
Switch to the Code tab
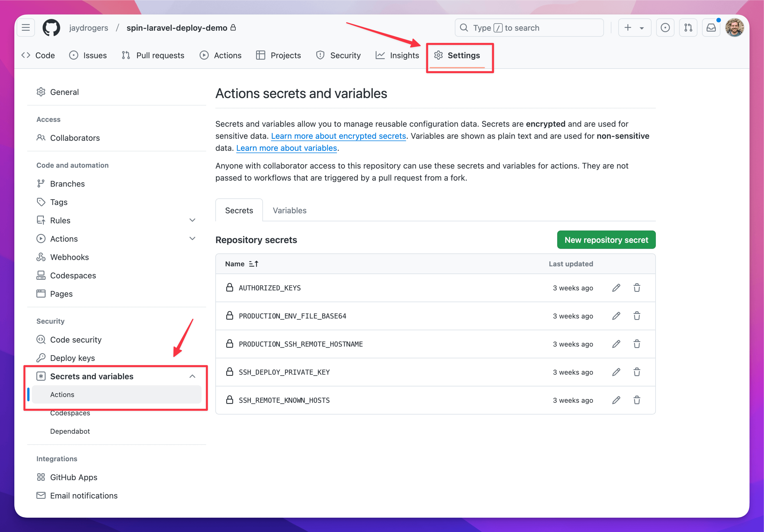coord(38,55)
